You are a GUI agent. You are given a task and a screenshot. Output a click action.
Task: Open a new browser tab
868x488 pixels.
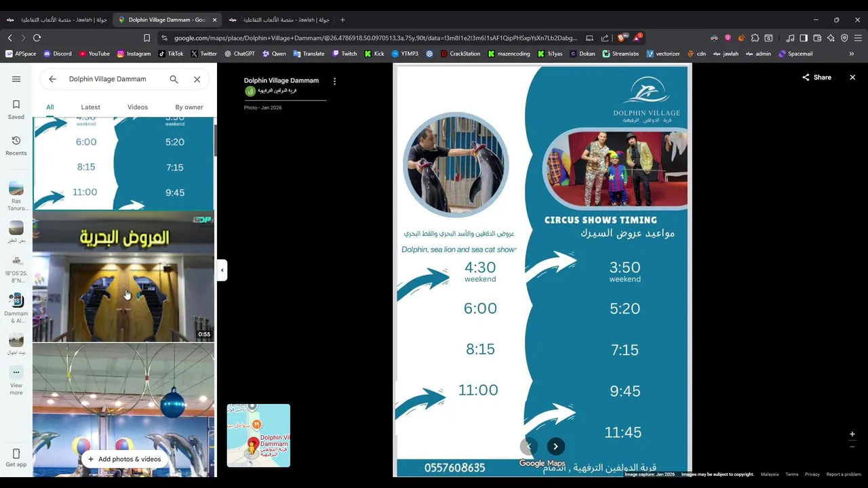(x=342, y=20)
